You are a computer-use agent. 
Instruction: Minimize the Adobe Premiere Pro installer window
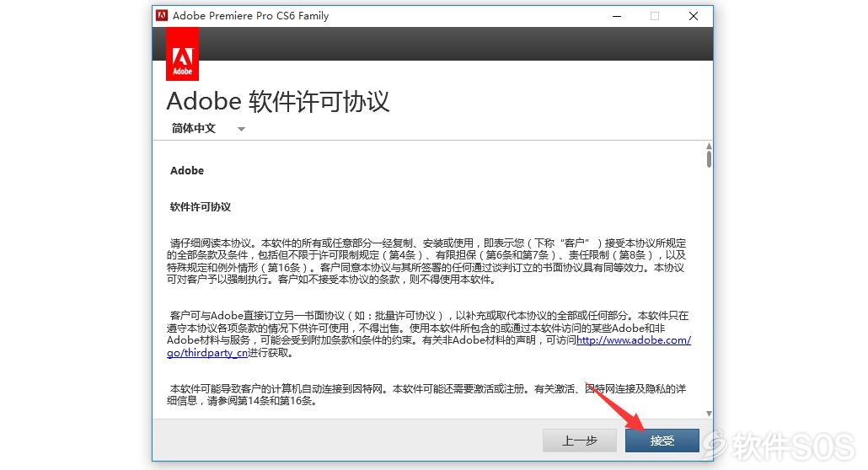pyautogui.click(x=617, y=16)
